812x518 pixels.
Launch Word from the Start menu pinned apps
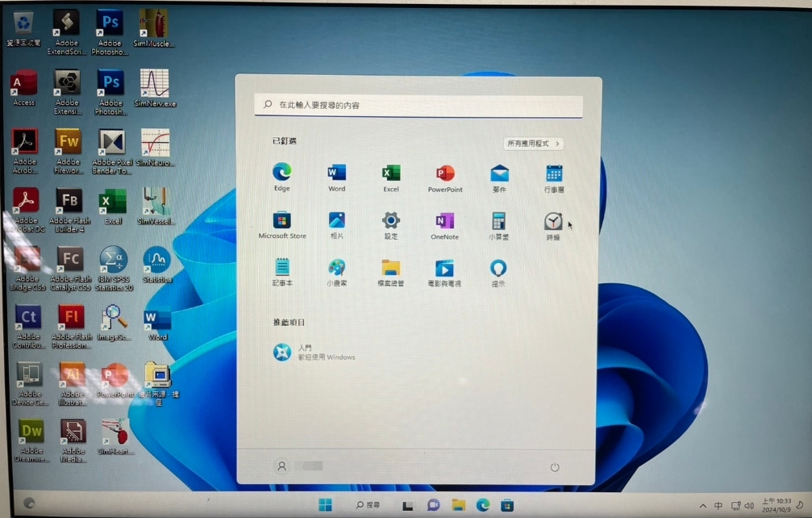point(336,178)
